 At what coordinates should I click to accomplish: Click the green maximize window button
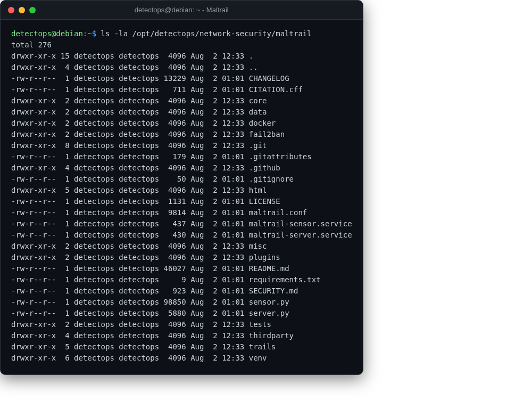[x=32, y=10]
